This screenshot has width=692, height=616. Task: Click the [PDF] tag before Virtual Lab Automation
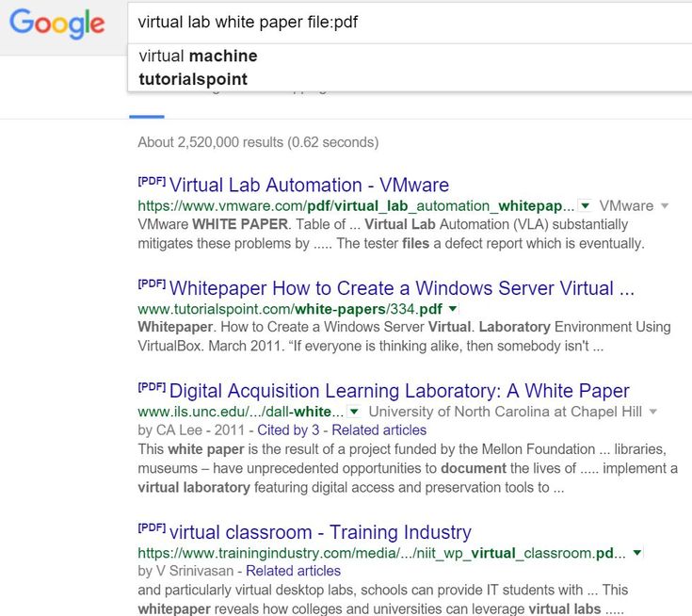[152, 182]
